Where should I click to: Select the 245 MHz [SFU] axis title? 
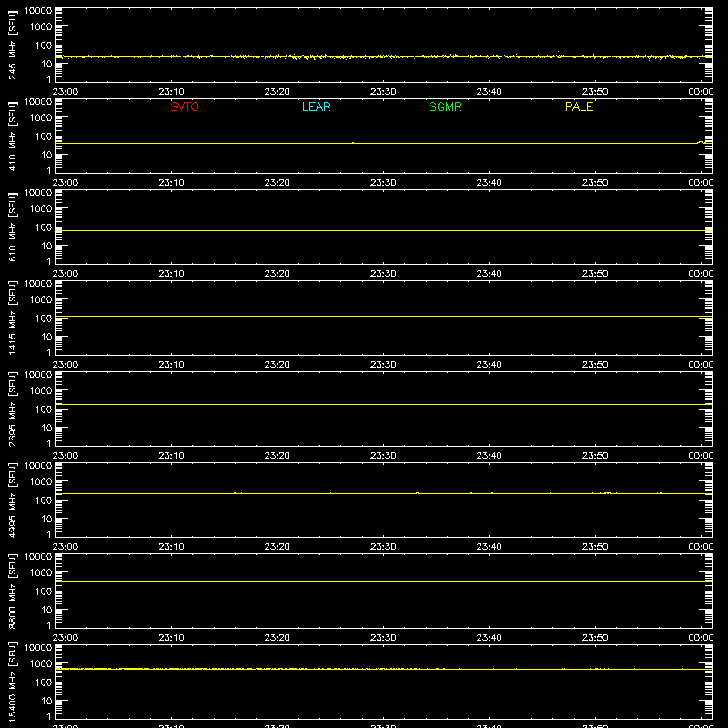click(x=13, y=45)
